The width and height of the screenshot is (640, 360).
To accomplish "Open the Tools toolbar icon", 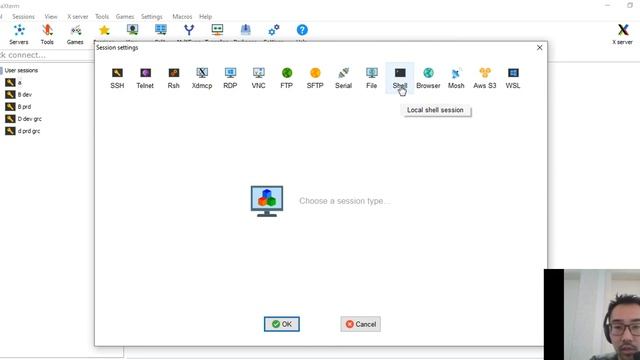I will pyautogui.click(x=47, y=34).
